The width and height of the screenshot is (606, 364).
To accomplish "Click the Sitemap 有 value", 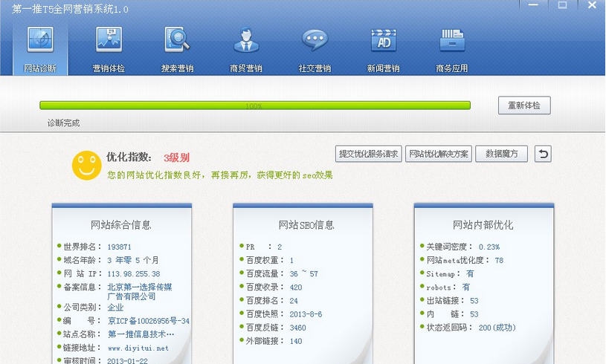I will click(470, 273).
